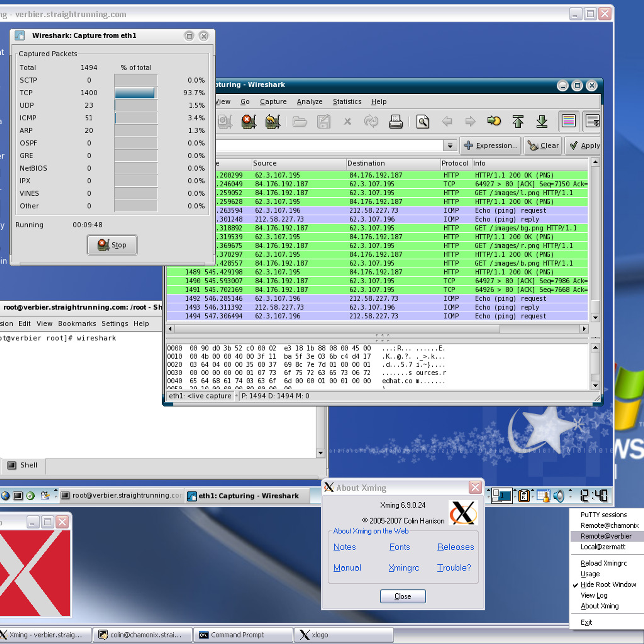Open Xmingrc link in About Xming
Image resolution: width=644 pixels, height=644 pixels.
tap(404, 568)
